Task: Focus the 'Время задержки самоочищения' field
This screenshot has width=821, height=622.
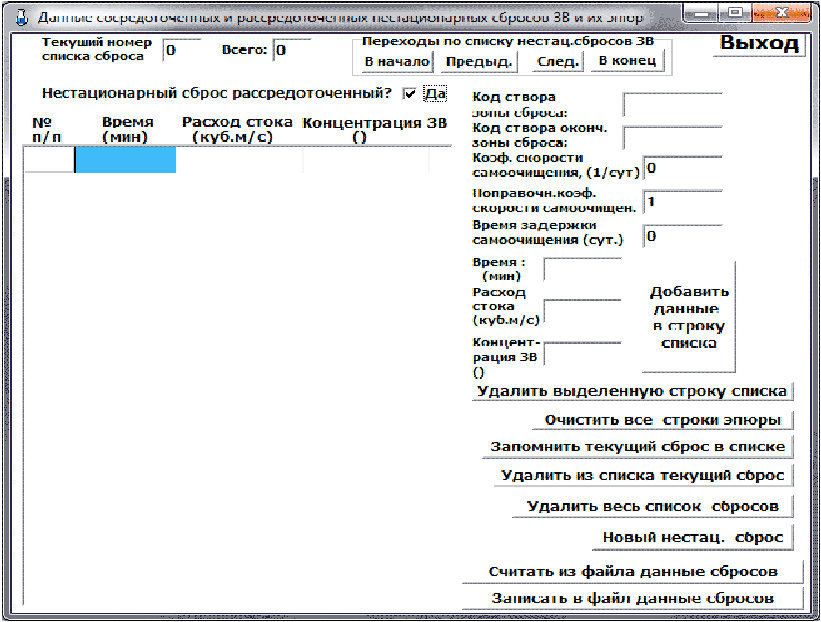Action: click(683, 236)
